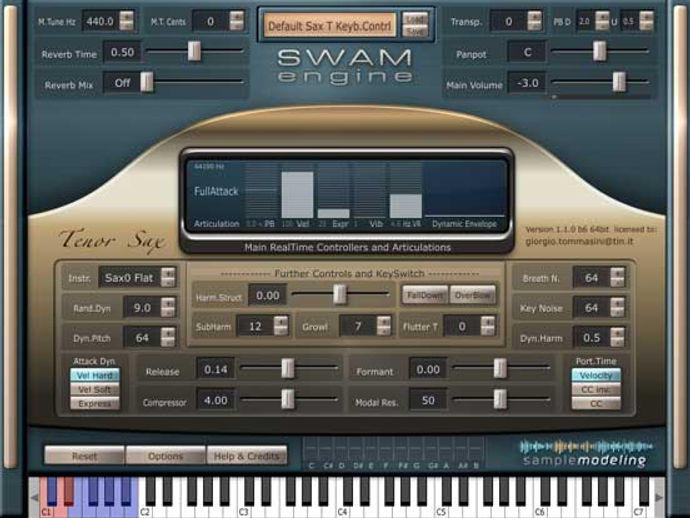Click the Save preset button

[x=415, y=31]
